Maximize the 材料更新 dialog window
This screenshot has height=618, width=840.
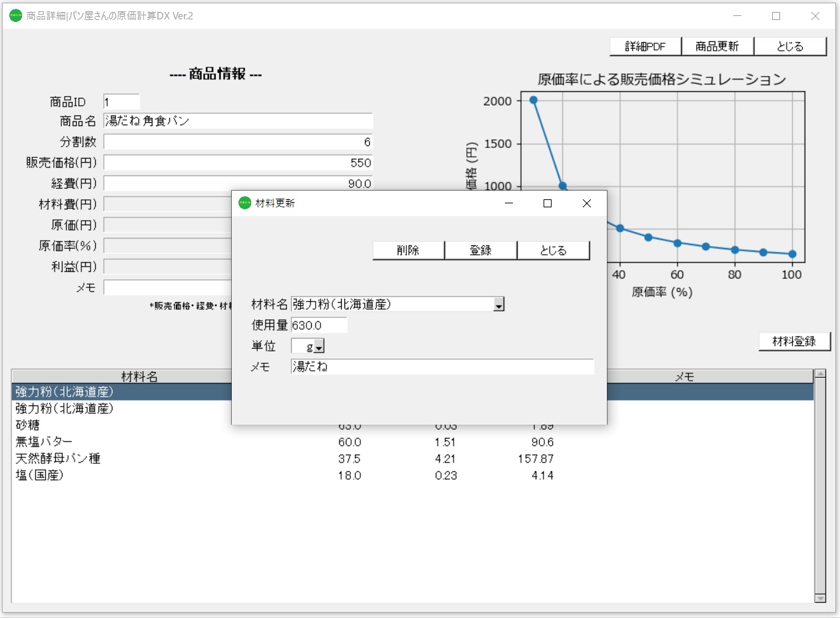tap(548, 203)
